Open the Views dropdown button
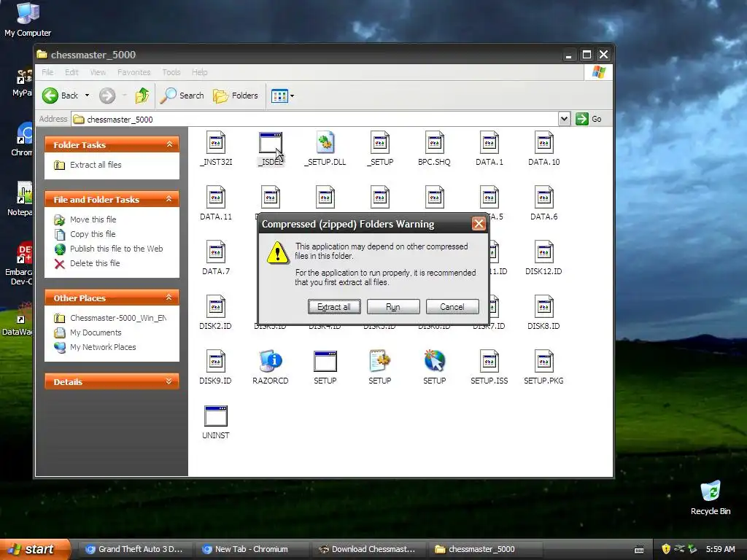747x560 pixels. [x=282, y=96]
